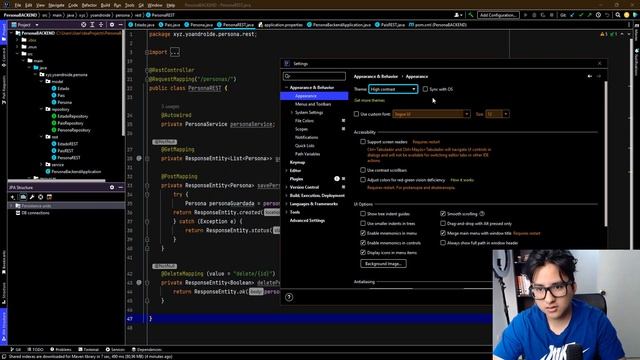
Task: Switch to the Persona.java editor tab
Action: point(198,25)
